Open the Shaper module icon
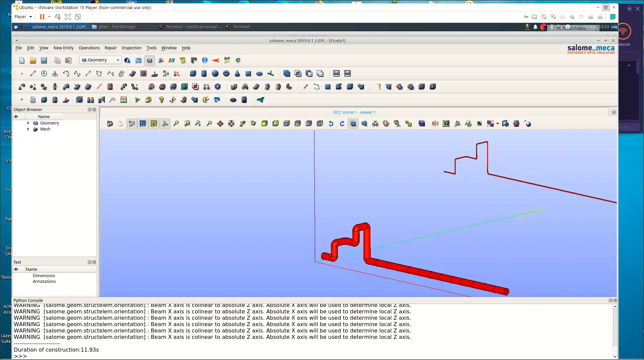Image resolution: width=644 pixels, height=360 pixels. (x=138, y=60)
